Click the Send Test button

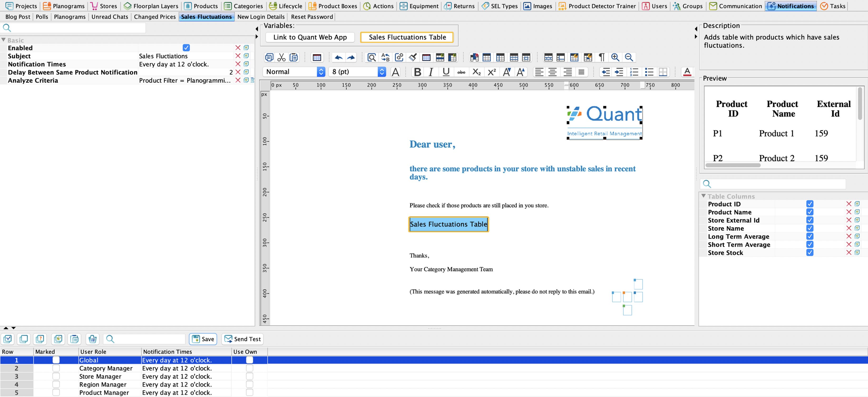242,339
